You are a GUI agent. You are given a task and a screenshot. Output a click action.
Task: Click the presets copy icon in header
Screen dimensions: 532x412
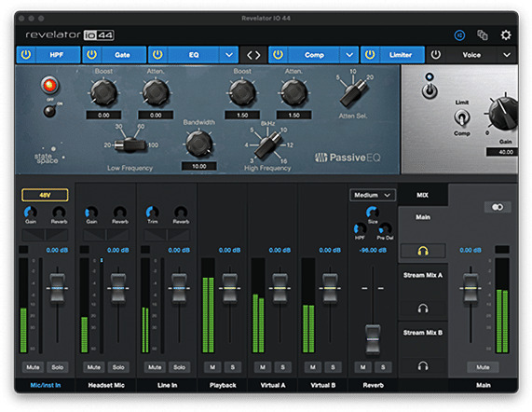(482, 35)
